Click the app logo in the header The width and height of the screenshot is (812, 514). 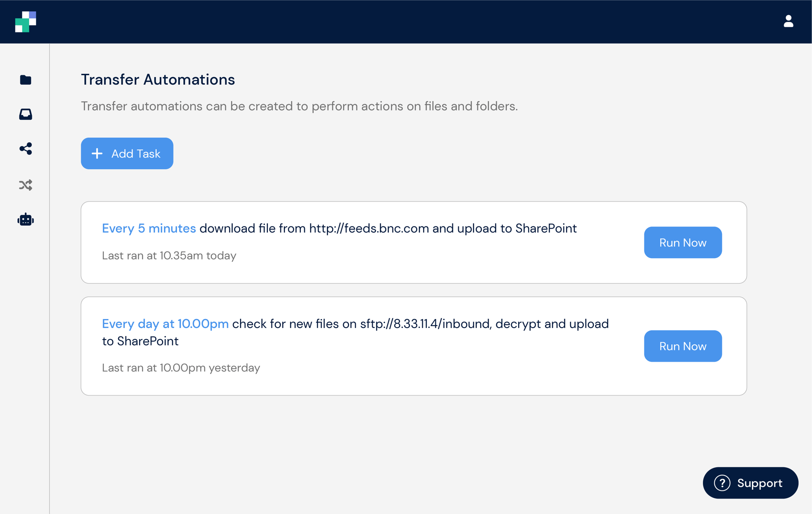click(x=26, y=22)
